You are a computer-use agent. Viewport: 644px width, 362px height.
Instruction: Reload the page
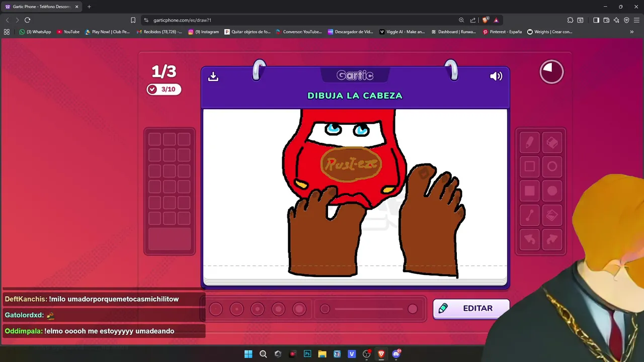click(x=27, y=20)
